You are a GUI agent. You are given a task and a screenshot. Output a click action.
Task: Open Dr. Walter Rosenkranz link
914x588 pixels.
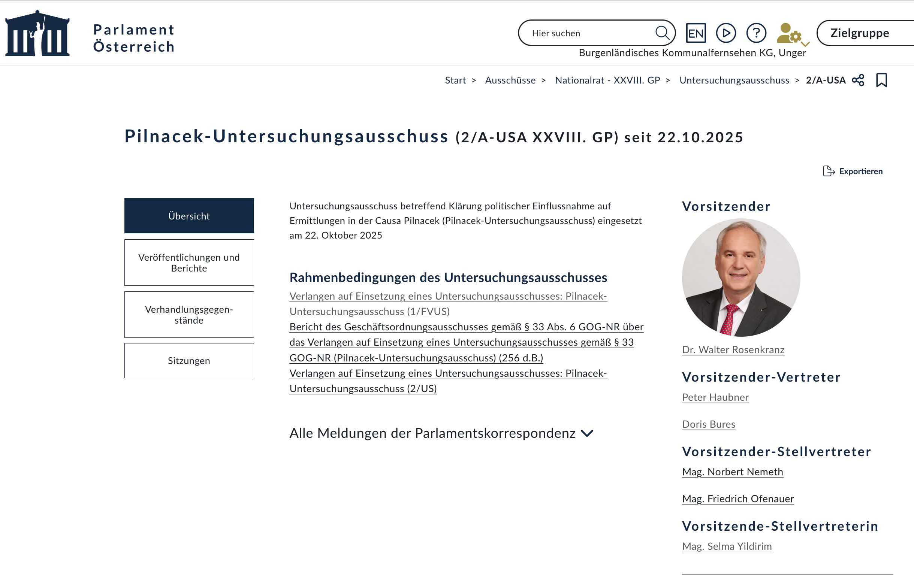point(733,350)
